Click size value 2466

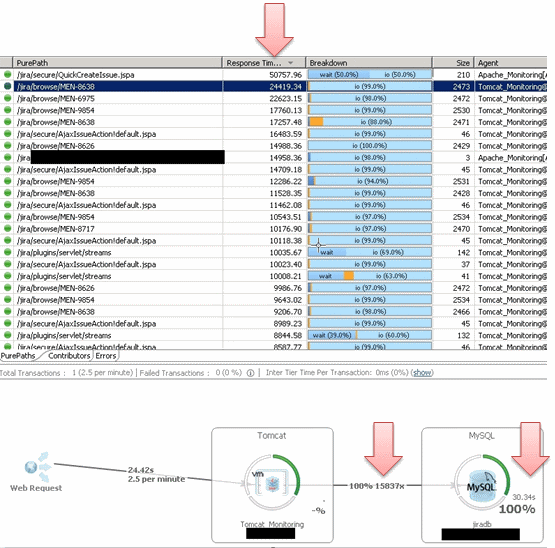click(461, 312)
